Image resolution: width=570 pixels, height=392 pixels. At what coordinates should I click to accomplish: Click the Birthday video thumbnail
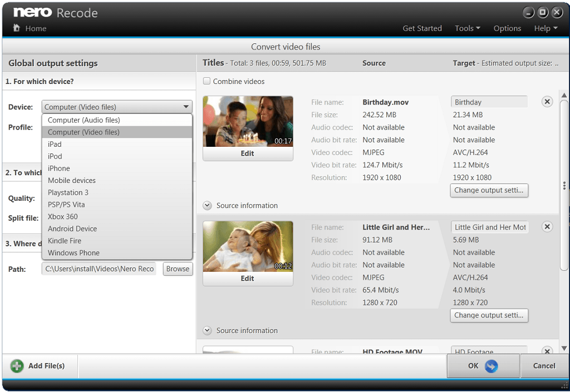tap(248, 121)
